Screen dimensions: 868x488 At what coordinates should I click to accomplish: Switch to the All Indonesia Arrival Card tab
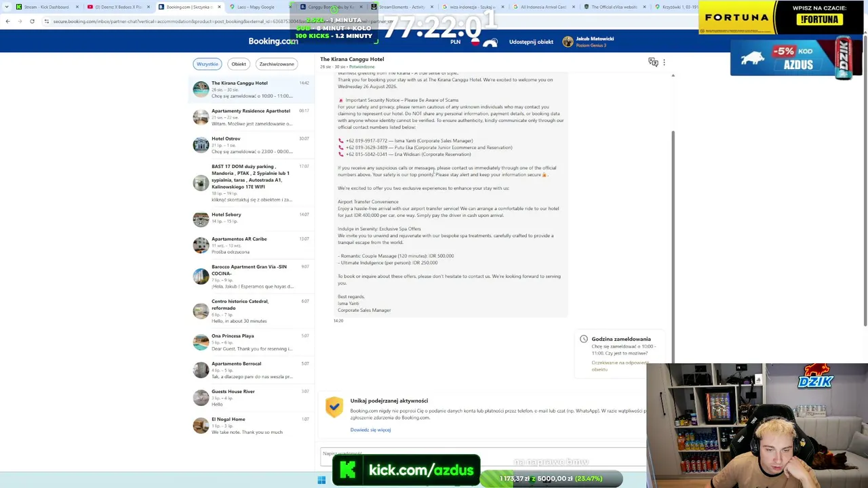[544, 7]
